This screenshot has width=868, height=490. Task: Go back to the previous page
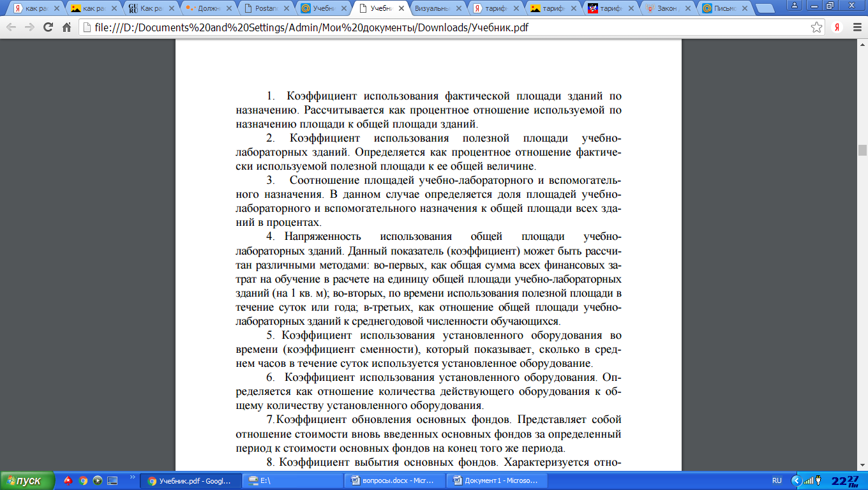click(12, 27)
